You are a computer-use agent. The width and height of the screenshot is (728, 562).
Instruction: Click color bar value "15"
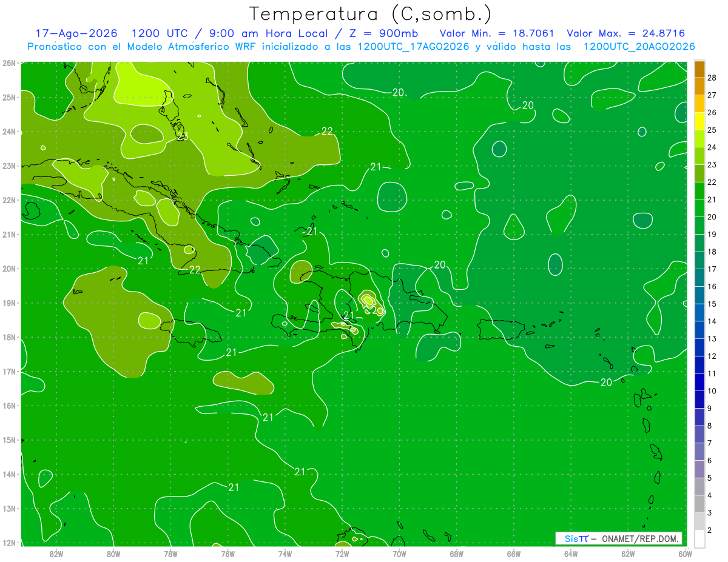pyautogui.click(x=712, y=304)
